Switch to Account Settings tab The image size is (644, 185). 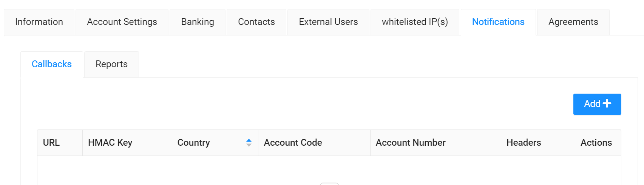point(122,22)
